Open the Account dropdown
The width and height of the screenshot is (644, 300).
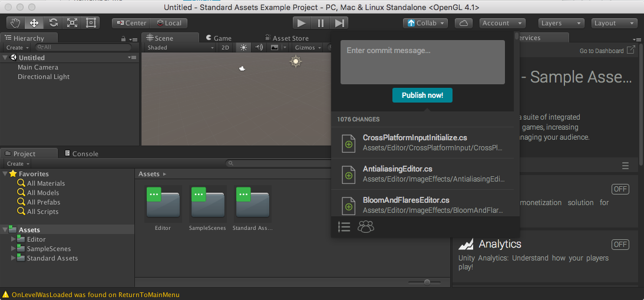click(x=503, y=24)
